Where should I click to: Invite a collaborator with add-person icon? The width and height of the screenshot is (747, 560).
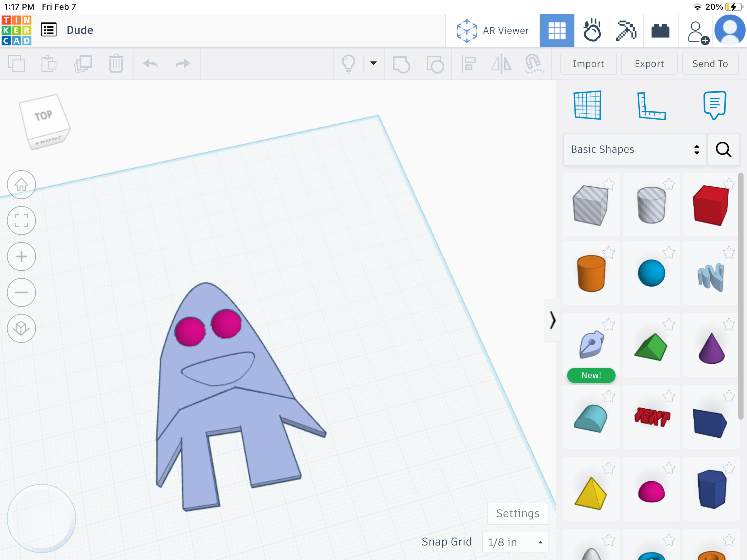pos(698,33)
